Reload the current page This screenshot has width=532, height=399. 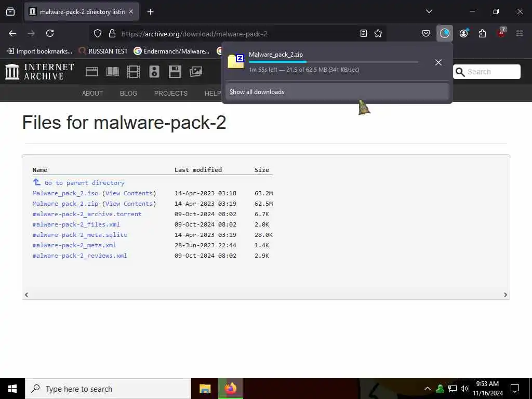coord(50,33)
